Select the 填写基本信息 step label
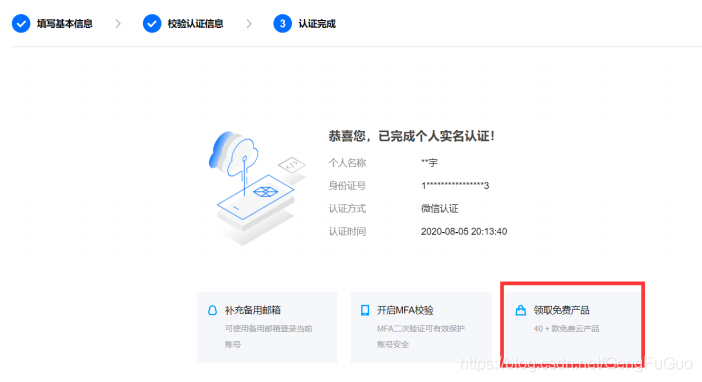Screen dimensions: 702x382 point(64,24)
